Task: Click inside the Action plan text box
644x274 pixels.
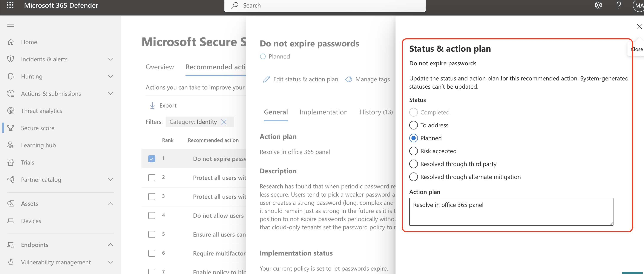Action: click(511, 212)
